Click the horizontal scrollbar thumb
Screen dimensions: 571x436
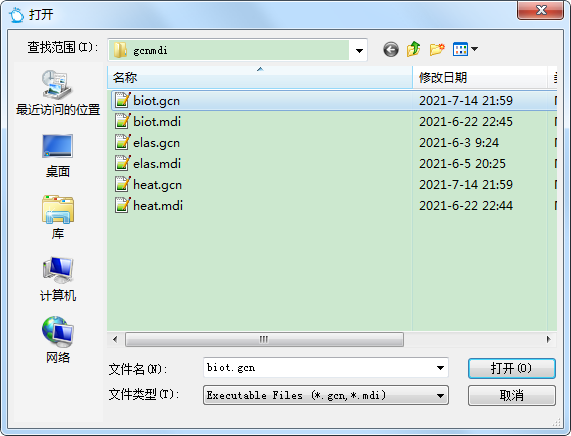pos(264,339)
